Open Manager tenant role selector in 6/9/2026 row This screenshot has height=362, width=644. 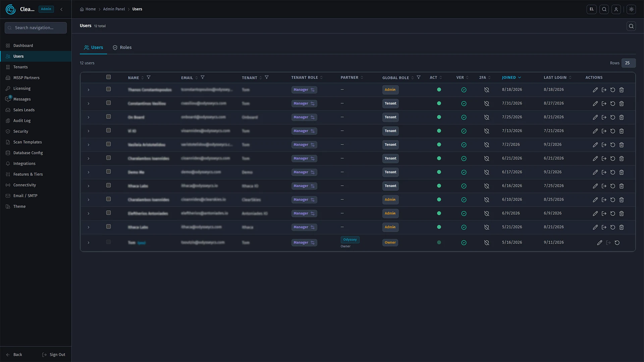coord(304,214)
